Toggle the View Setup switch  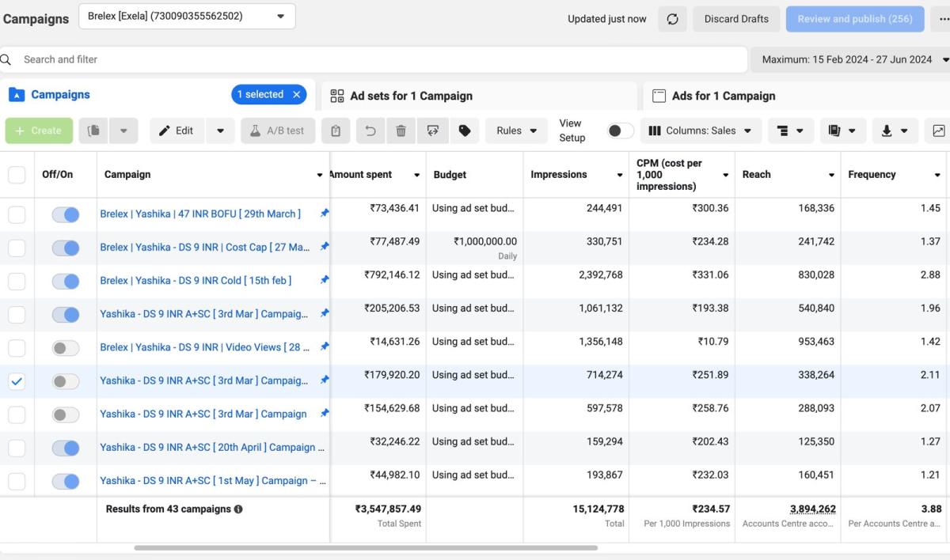(x=620, y=131)
